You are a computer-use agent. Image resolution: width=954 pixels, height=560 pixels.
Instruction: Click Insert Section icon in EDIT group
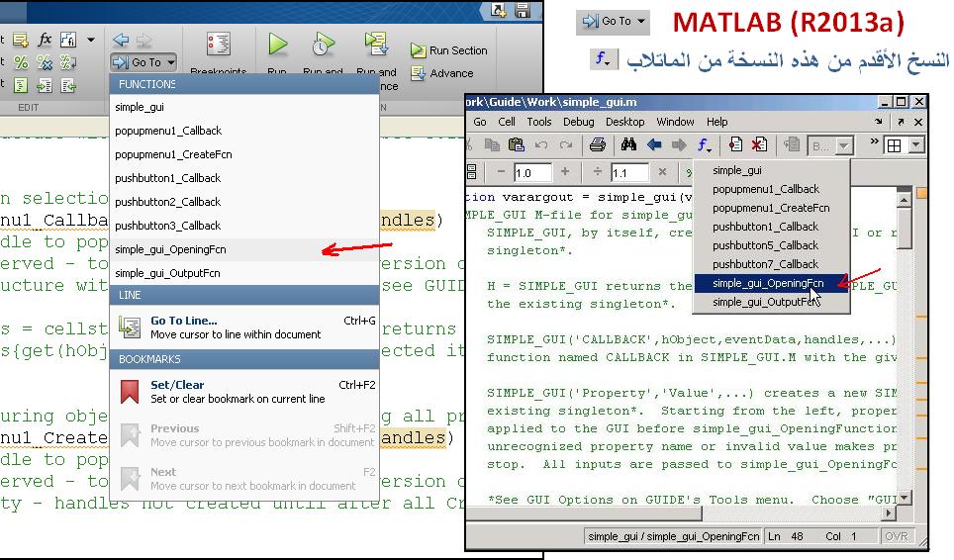point(21,41)
